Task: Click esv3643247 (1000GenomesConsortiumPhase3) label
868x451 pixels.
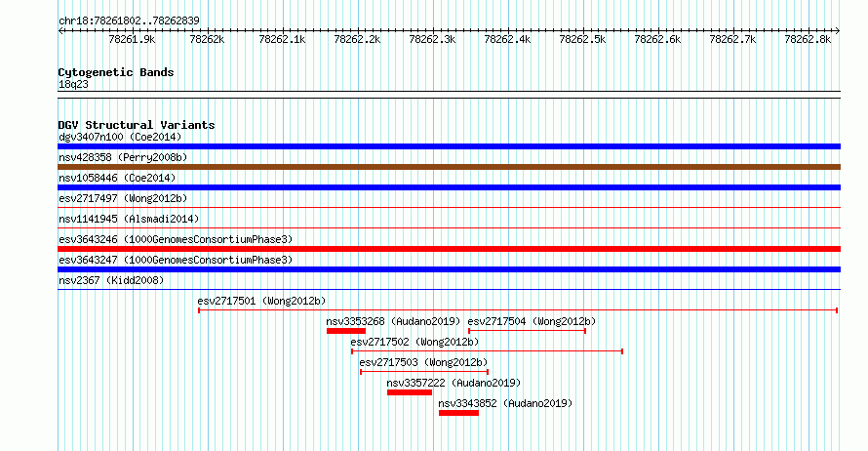Action: (176, 260)
